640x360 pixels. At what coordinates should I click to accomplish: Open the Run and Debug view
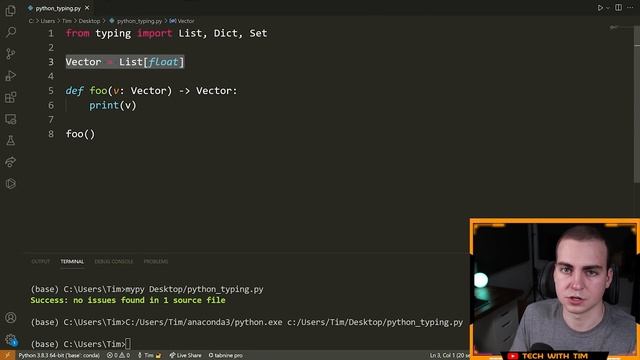(11, 76)
